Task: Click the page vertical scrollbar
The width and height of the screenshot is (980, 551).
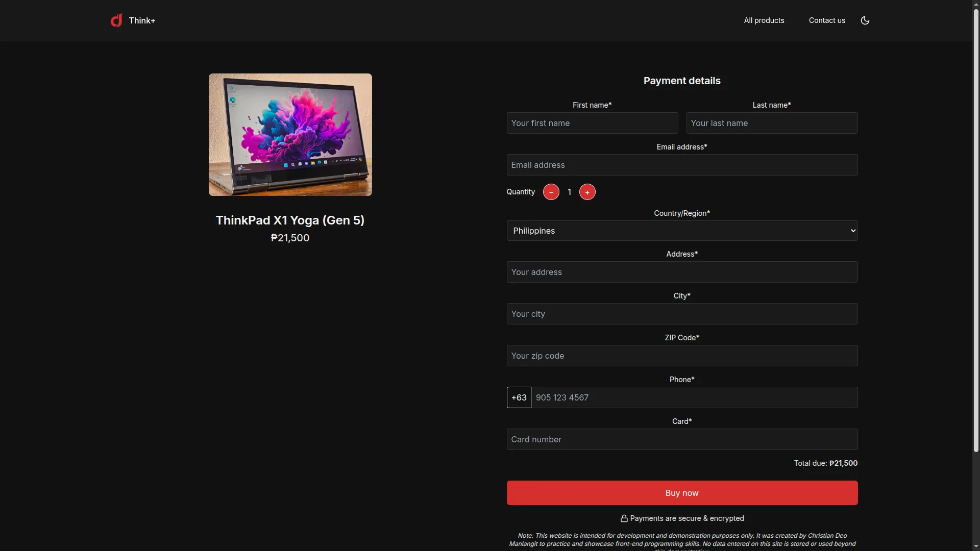Action: [x=976, y=230]
